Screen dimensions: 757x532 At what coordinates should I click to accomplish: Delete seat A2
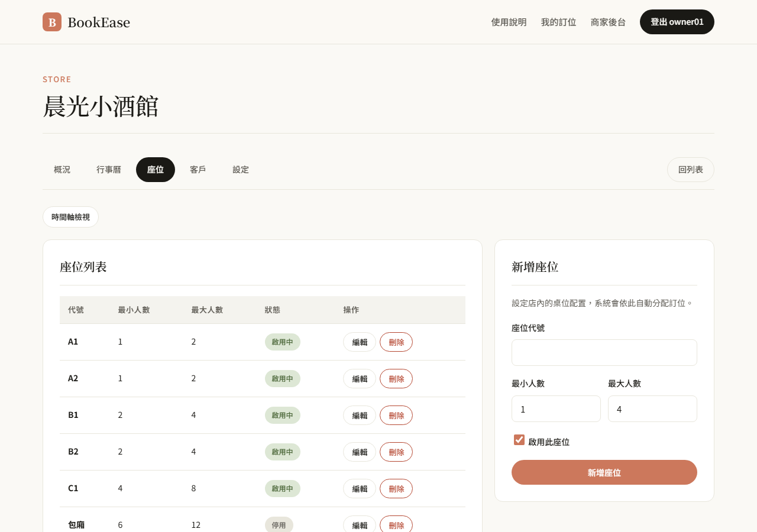click(396, 379)
